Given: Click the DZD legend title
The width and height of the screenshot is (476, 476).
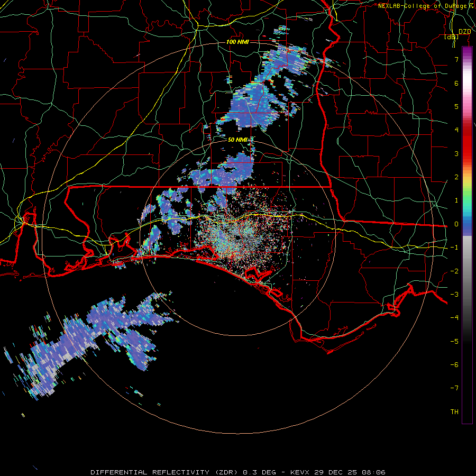Looking at the screenshot, I should pos(464,32).
